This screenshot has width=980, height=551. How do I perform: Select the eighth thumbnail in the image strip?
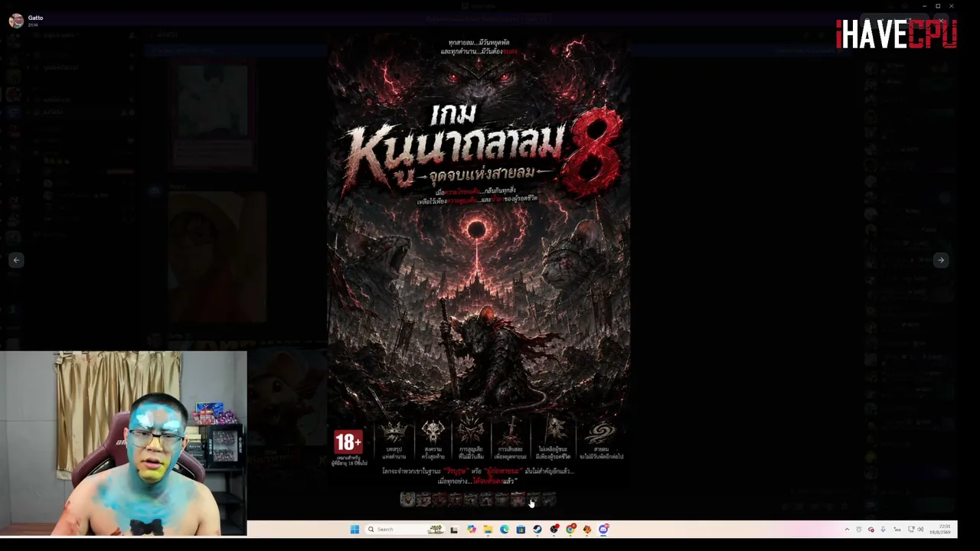pos(518,500)
